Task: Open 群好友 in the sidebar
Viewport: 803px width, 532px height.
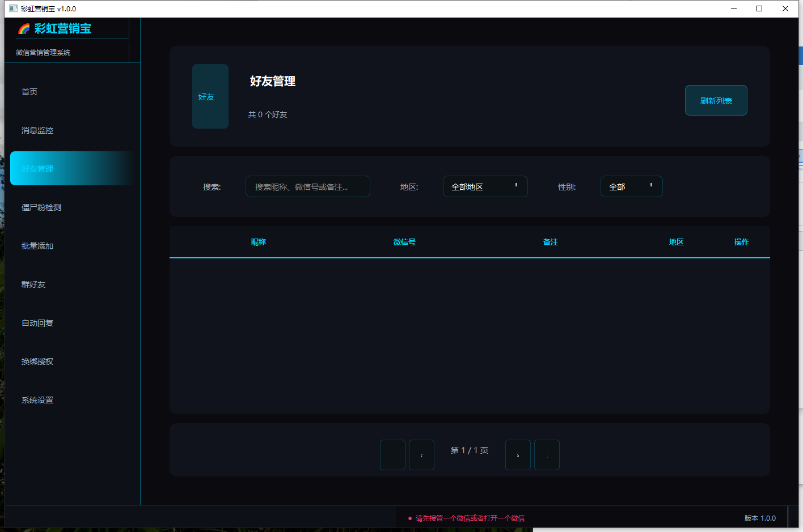Action: click(x=73, y=284)
